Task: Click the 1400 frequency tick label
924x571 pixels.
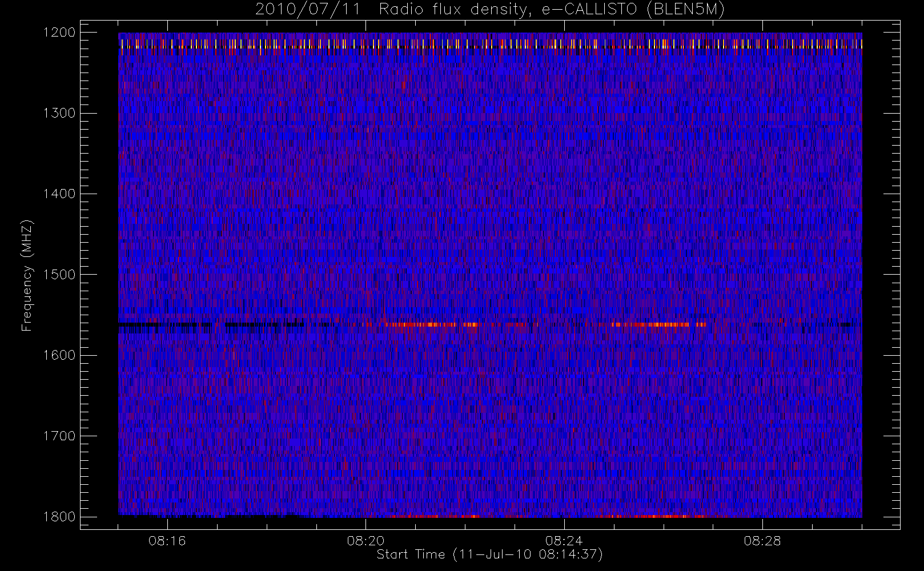Action: 59,194
